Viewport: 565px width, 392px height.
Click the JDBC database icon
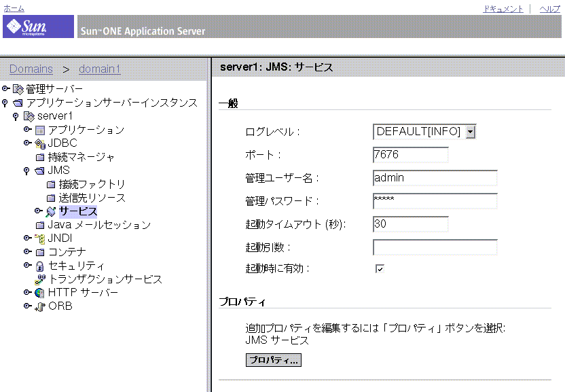pyautogui.click(x=40, y=143)
